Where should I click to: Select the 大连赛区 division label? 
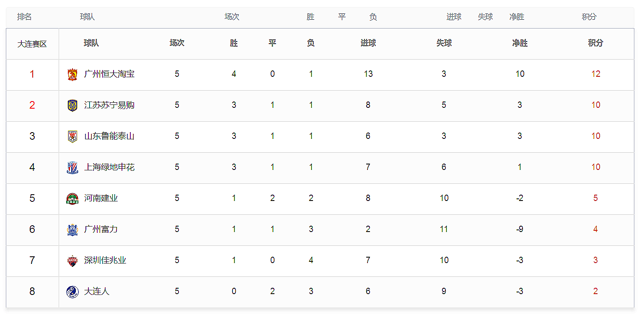click(x=32, y=44)
